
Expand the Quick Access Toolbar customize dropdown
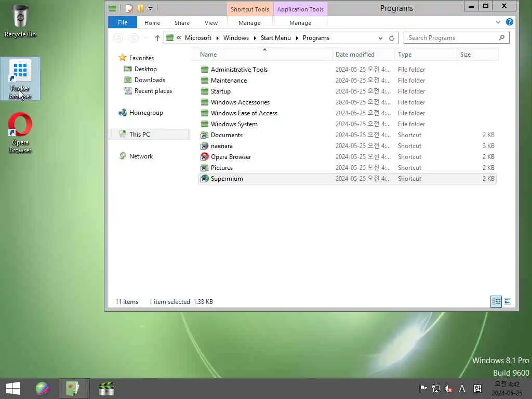[150, 9]
